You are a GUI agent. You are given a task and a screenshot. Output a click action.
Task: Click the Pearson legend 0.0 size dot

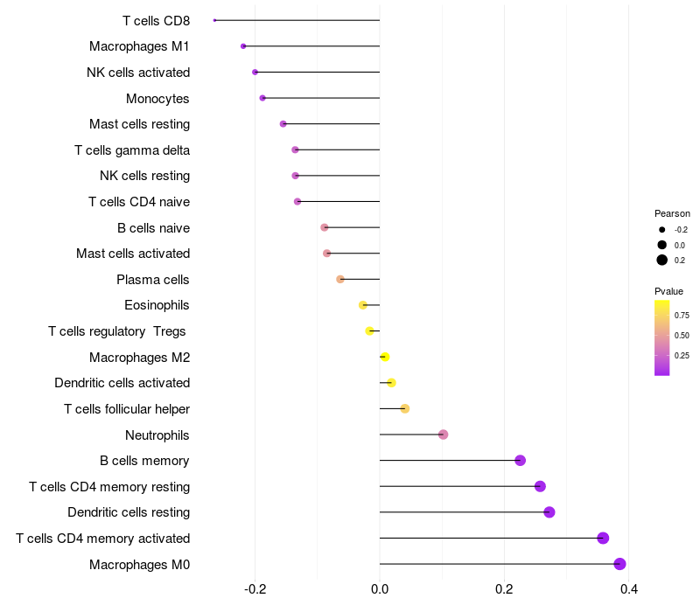[662, 245]
